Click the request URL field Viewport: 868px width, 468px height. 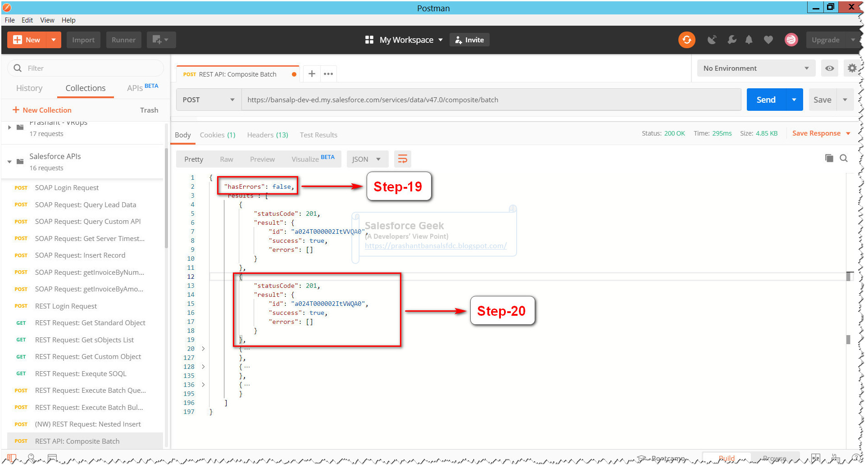pos(491,100)
